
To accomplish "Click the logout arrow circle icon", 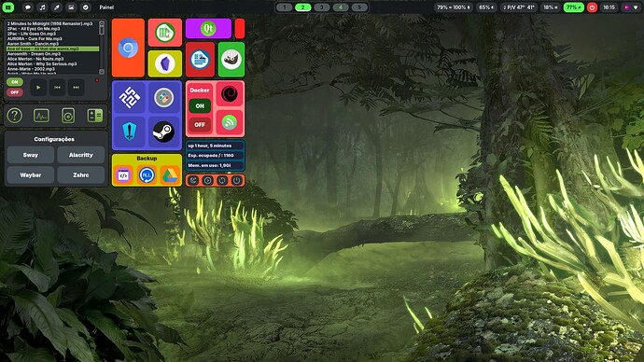I will (208, 180).
